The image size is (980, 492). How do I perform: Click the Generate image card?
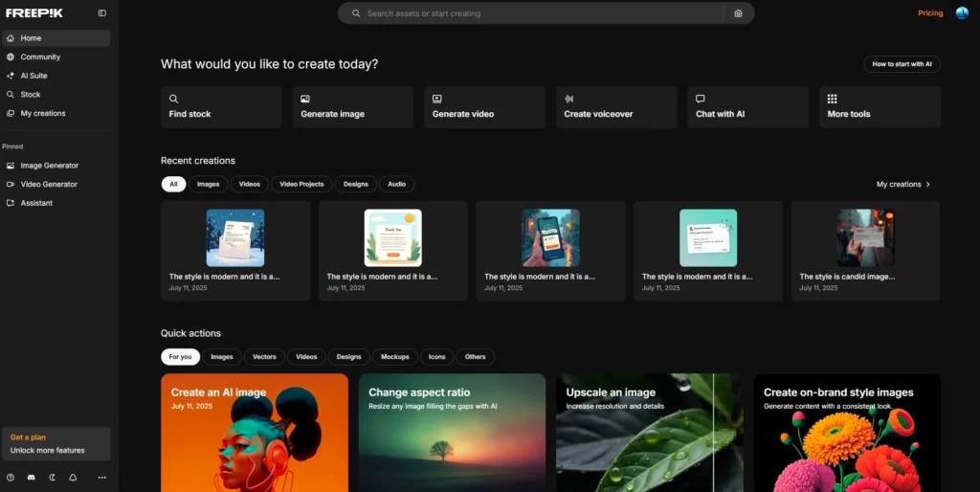click(353, 107)
